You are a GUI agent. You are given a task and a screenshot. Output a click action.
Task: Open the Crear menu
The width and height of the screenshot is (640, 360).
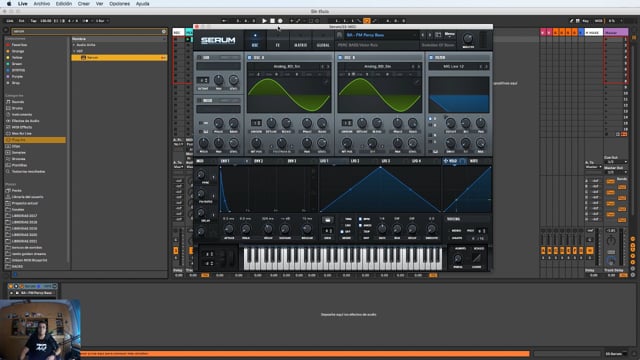click(84, 4)
